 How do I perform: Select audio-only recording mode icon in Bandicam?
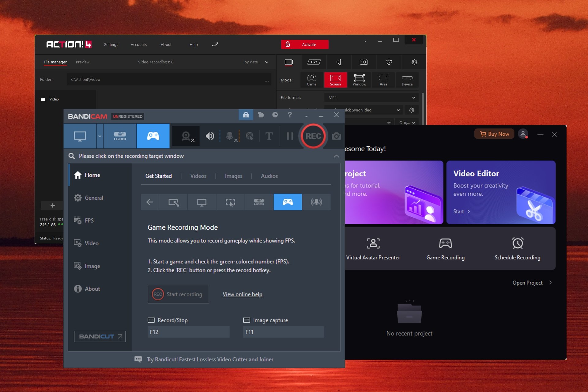[316, 202]
